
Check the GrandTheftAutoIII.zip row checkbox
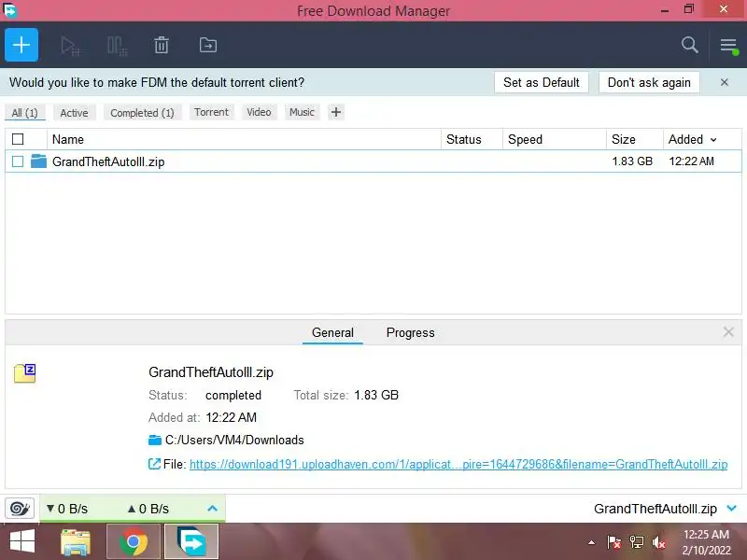pyautogui.click(x=18, y=161)
